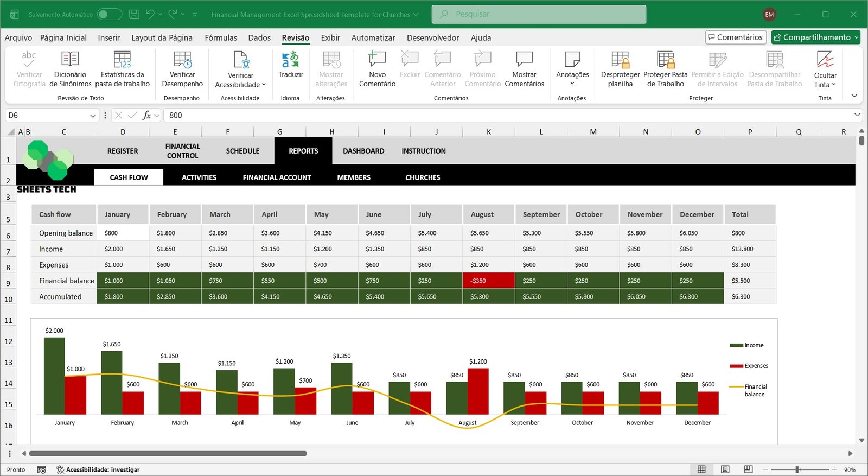Open the DASHBOARD sheet navigation button
Image resolution: width=868 pixels, height=476 pixels.
[x=363, y=151]
